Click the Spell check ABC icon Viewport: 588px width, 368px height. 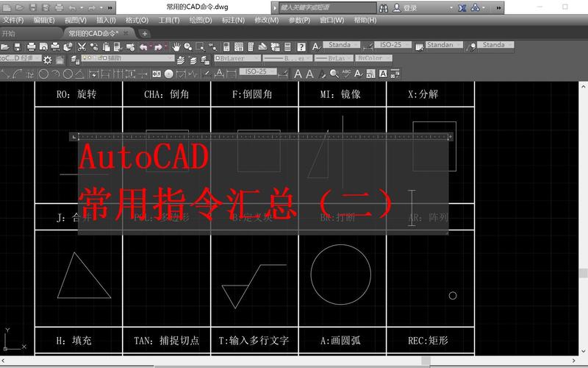pyautogui.click(x=346, y=73)
